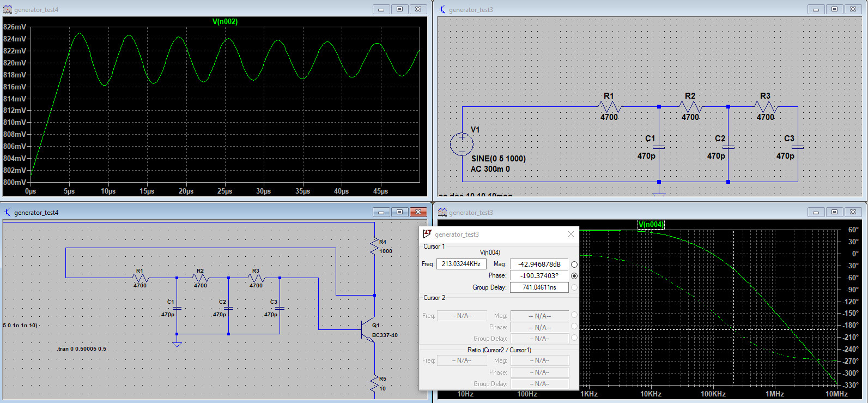Click the 1MHz label on the frequency axis

[774, 394]
